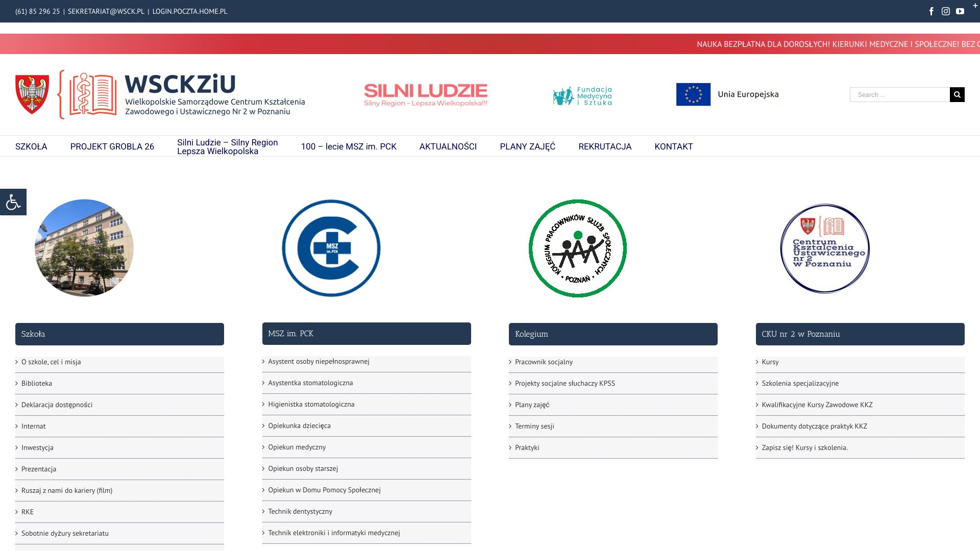Open Praktyki link under Kolegium
Image resolution: width=980 pixels, height=551 pixels.
(x=527, y=447)
